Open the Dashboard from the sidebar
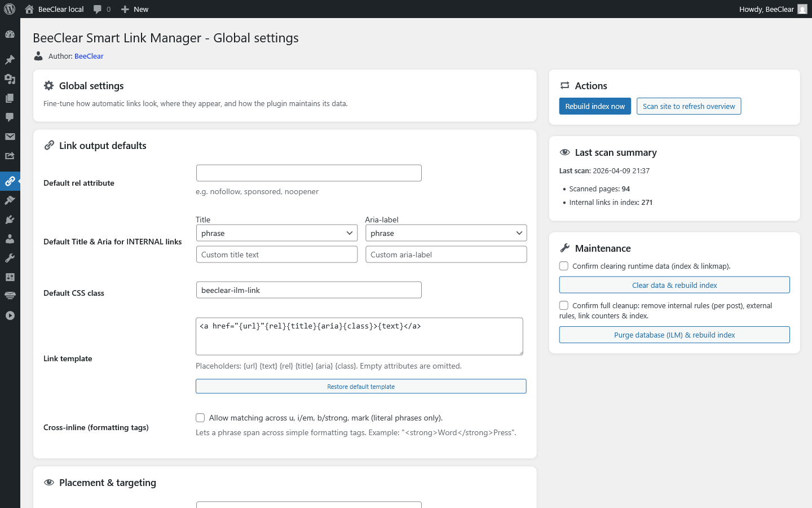812x508 pixels. point(10,34)
